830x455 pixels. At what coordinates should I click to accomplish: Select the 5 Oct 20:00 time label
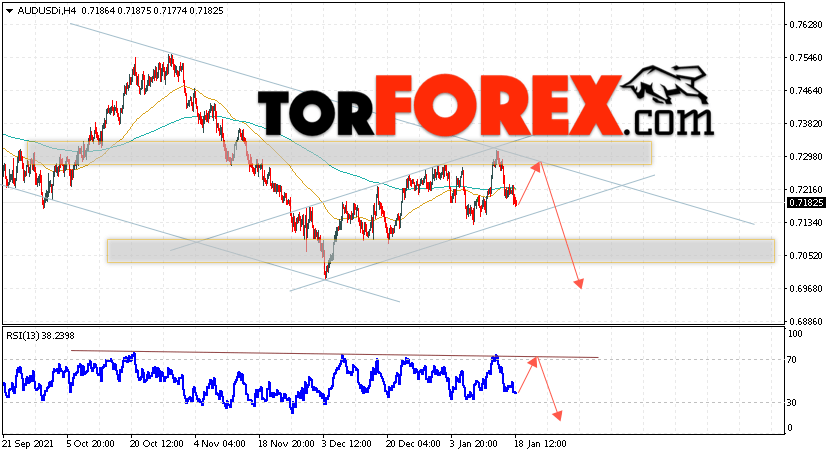click(x=91, y=443)
